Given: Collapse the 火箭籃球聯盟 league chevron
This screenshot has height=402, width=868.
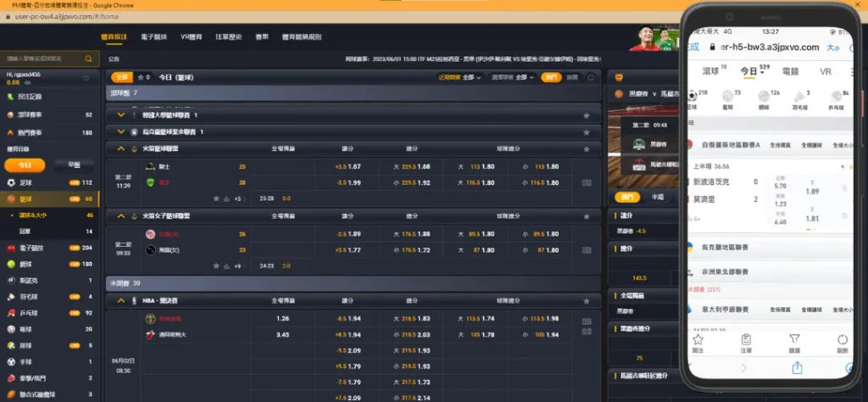Looking at the screenshot, I should point(120,148).
